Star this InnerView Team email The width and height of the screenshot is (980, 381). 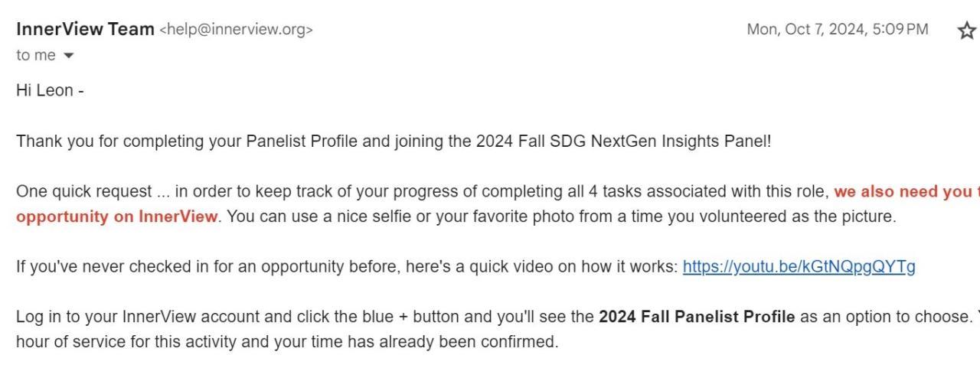point(966,31)
